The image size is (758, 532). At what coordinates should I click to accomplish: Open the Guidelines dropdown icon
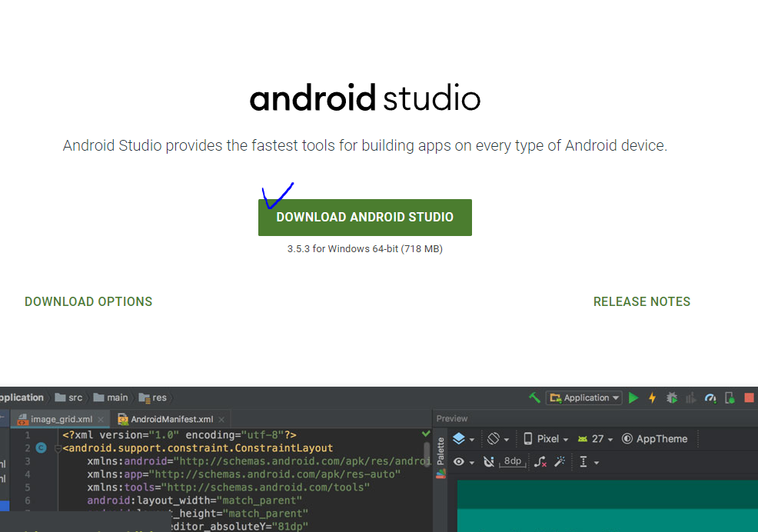click(589, 462)
